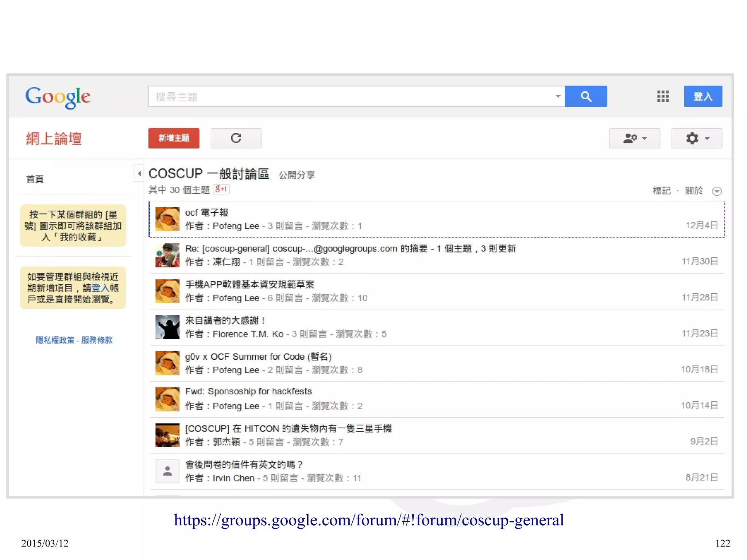Click the 12月4日 date on first topic
Viewport: 747px width, 560px height.
(x=702, y=225)
